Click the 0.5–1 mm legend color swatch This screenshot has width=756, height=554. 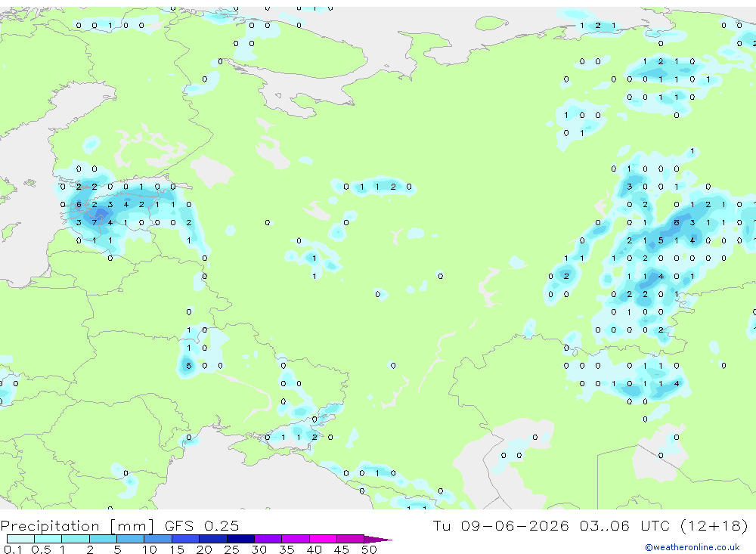(x=48, y=539)
